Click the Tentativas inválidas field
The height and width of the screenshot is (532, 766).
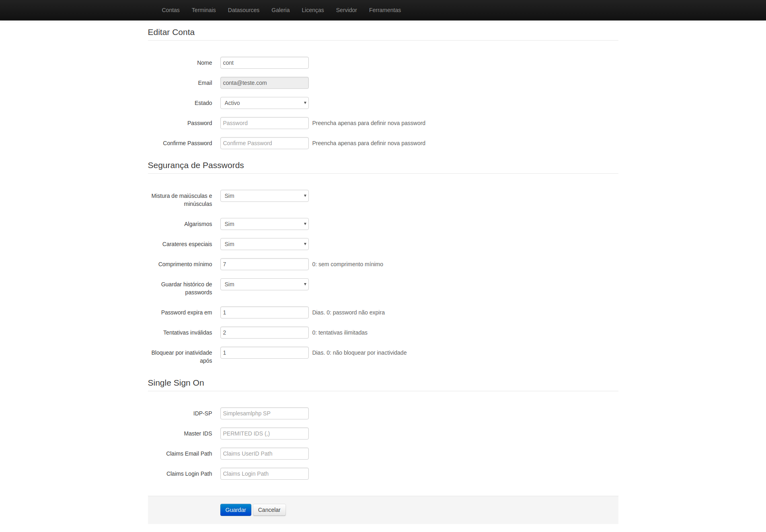click(x=264, y=333)
